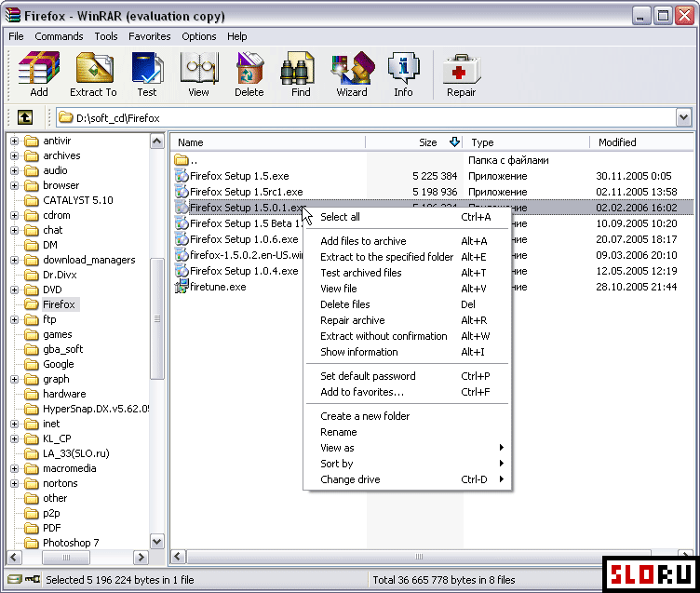The width and height of the screenshot is (700, 593).
Task: Sort by the Type column header
Action: 526,142
